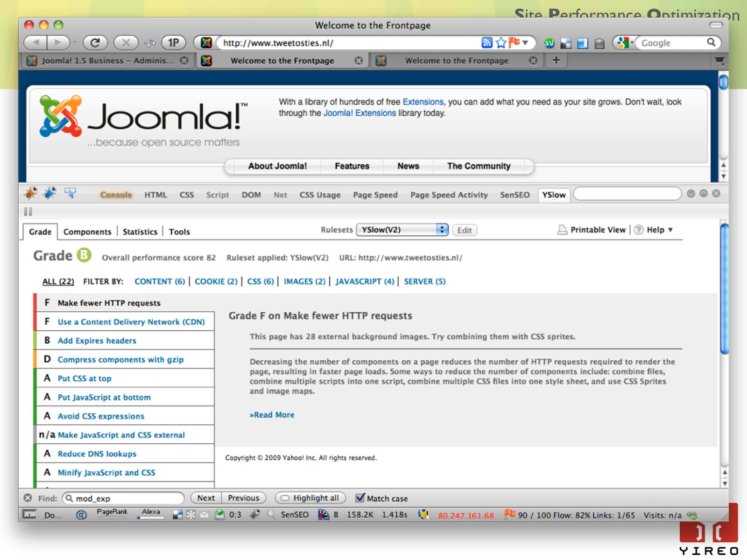Open the Rulesets YSlow(V2) dropdown

click(402, 230)
